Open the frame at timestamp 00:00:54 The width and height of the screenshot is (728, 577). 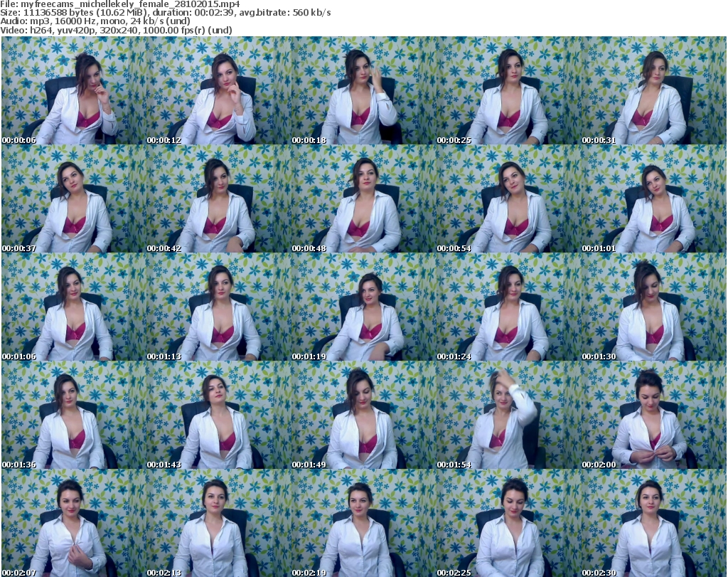tap(508, 198)
